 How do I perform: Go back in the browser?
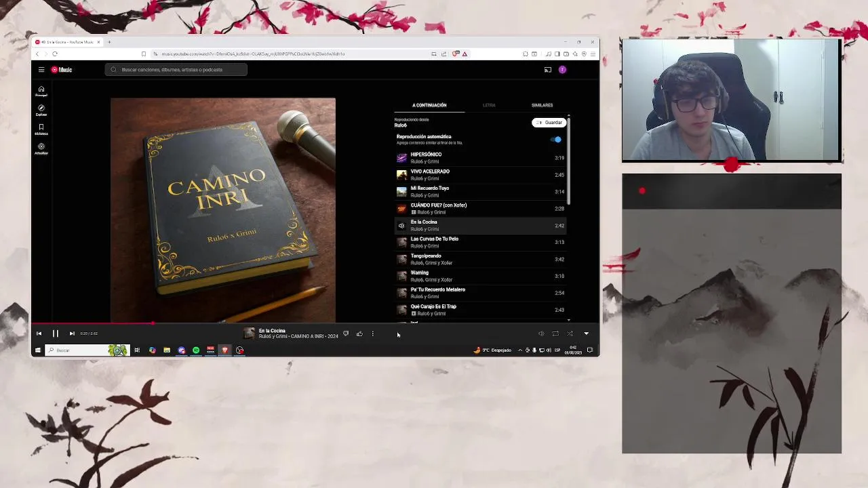37,54
